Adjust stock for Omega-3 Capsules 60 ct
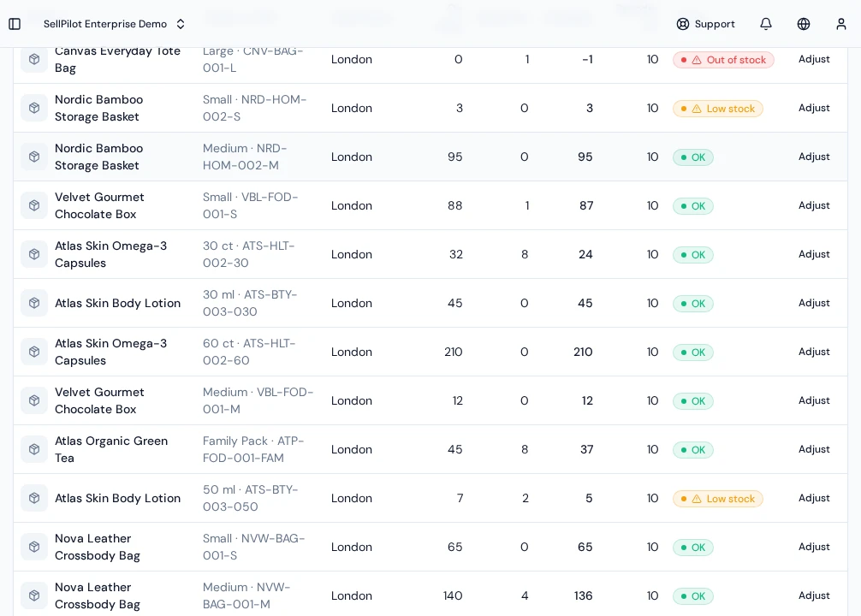 pos(814,352)
